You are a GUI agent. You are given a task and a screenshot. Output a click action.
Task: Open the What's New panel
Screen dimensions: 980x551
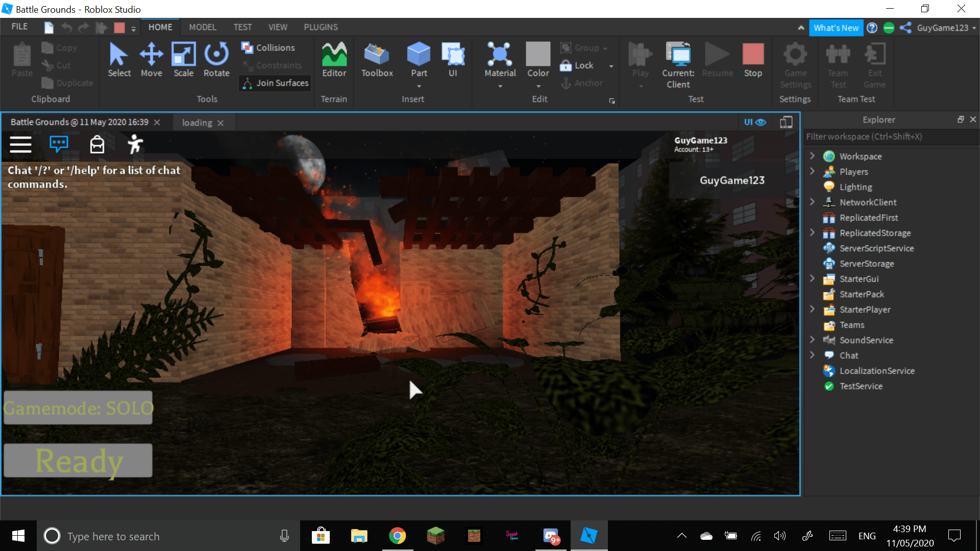(x=836, y=28)
